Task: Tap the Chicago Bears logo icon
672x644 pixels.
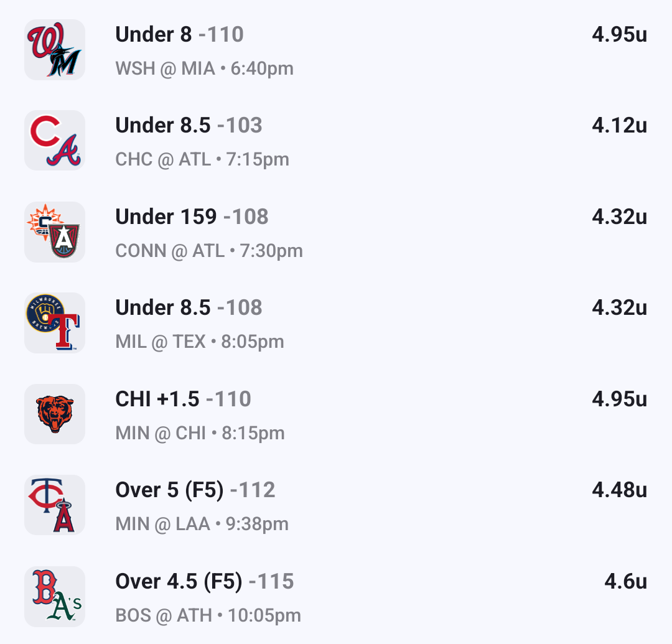Action: 55,414
